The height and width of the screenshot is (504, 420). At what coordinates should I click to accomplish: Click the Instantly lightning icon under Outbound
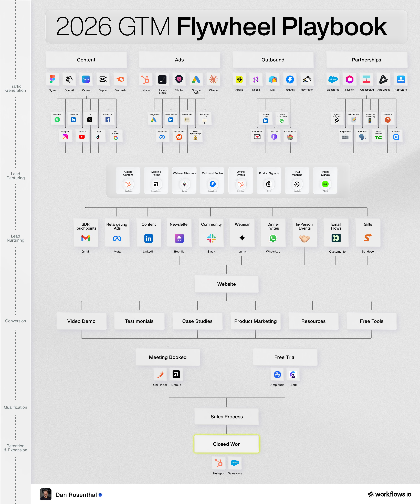coord(290,79)
